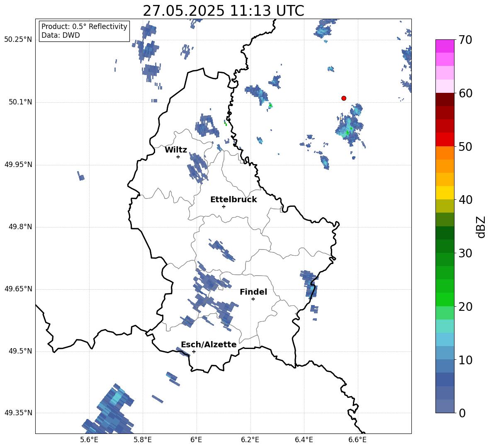Click the 60 value on colorbar
The image size is (491, 448).
[x=465, y=93]
